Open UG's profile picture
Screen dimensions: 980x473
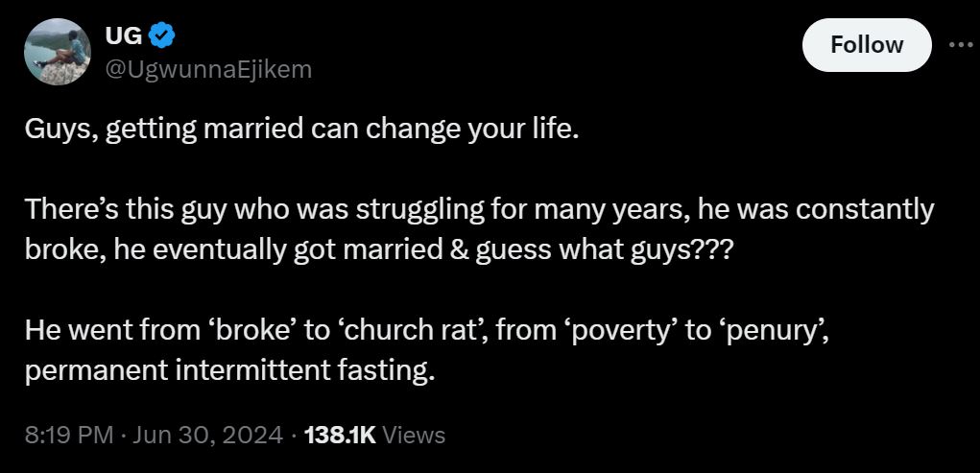coord(55,52)
